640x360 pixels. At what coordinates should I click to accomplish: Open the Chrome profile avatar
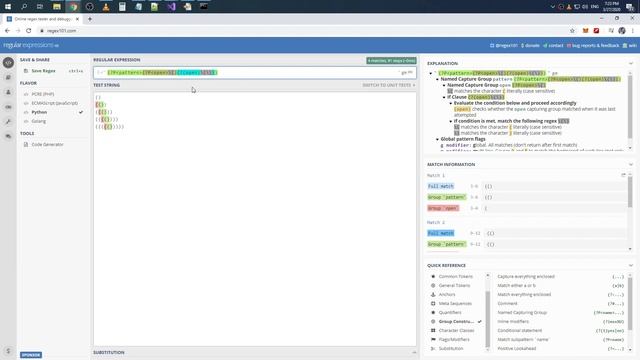coord(622,31)
